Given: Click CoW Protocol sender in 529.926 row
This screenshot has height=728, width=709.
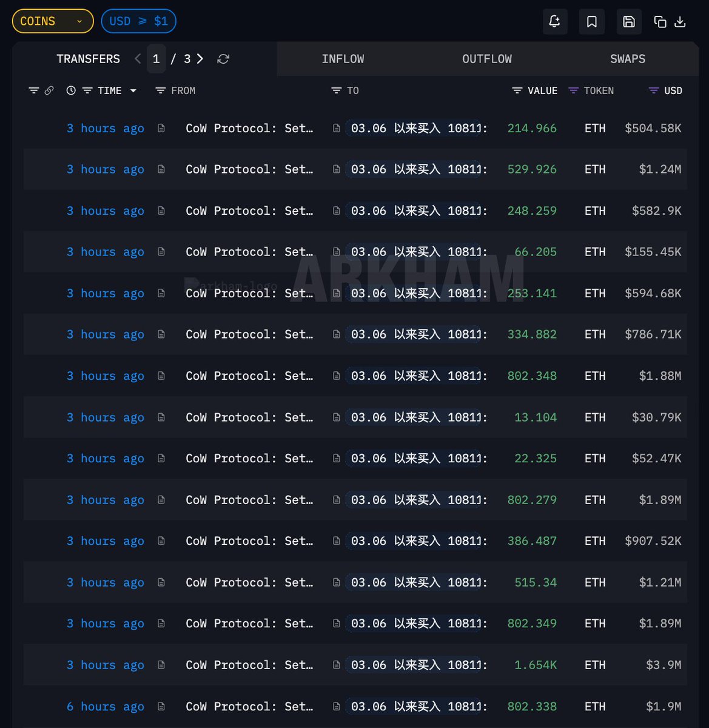Looking at the screenshot, I should (x=249, y=169).
